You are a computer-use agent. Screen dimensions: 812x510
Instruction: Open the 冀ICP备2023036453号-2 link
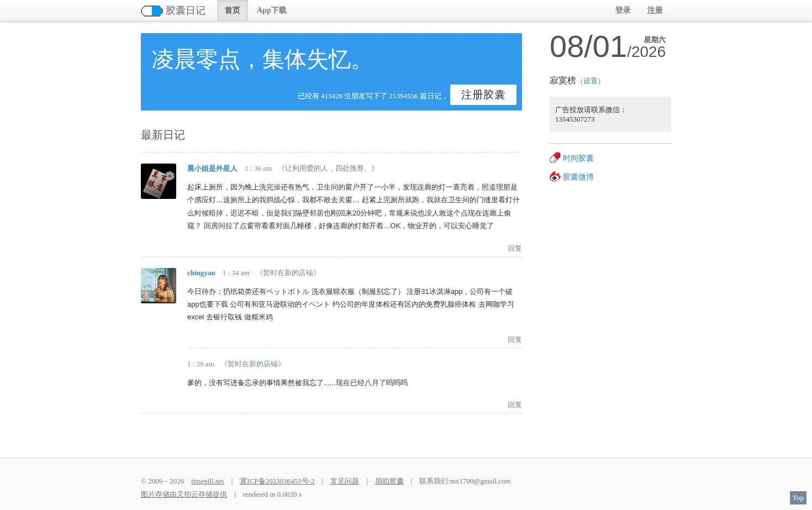(x=277, y=481)
